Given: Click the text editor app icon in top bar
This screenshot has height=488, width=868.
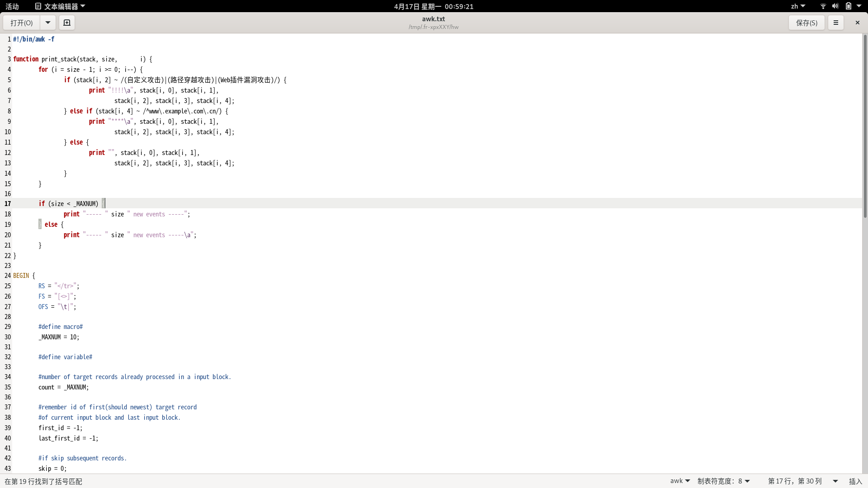Looking at the screenshot, I should tap(38, 6).
